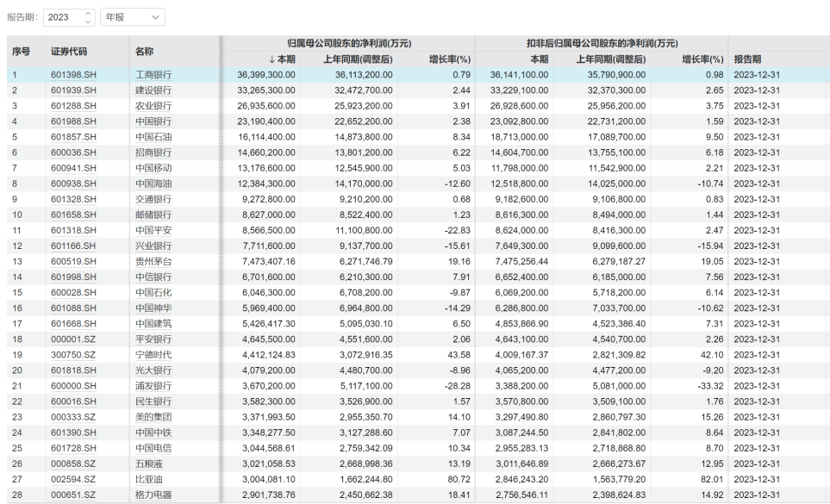Open stock name link 兴业银行
Viewport: 830px width, 504px height.
(153, 246)
